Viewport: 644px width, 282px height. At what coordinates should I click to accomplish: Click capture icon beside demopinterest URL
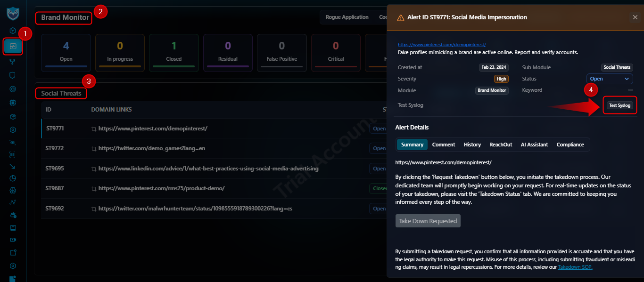(94, 129)
